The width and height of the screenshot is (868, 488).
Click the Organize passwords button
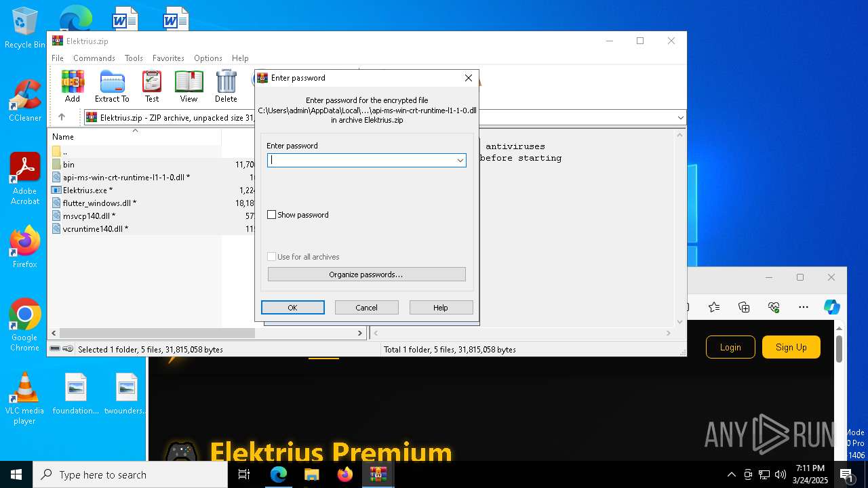pos(366,274)
